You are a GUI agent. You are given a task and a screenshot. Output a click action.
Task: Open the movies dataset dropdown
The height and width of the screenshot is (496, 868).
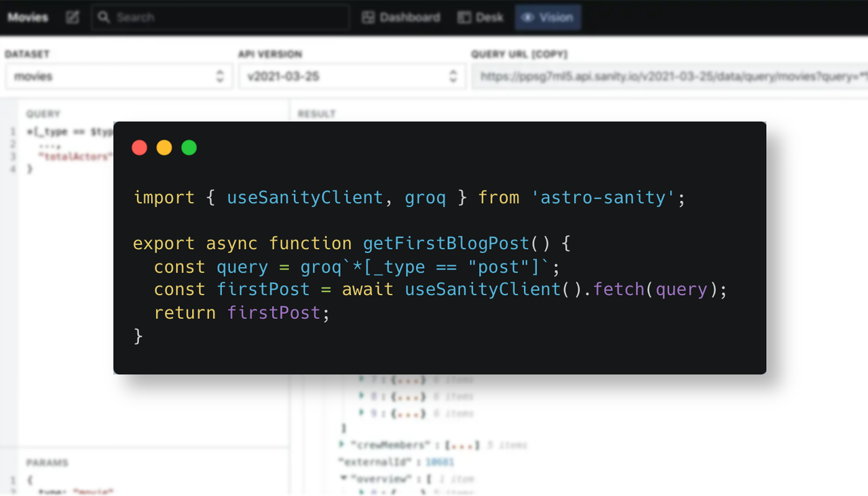coord(119,77)
